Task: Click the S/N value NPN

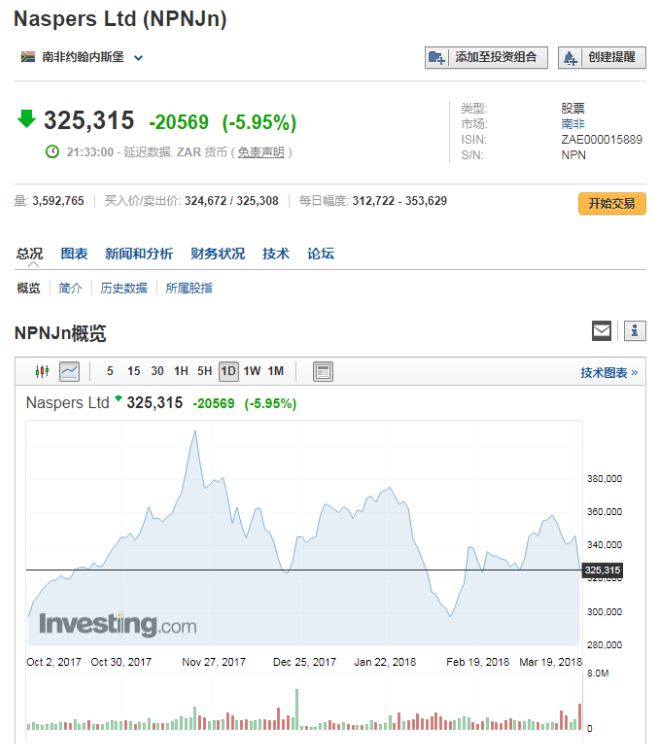Action: click(573, 155)
